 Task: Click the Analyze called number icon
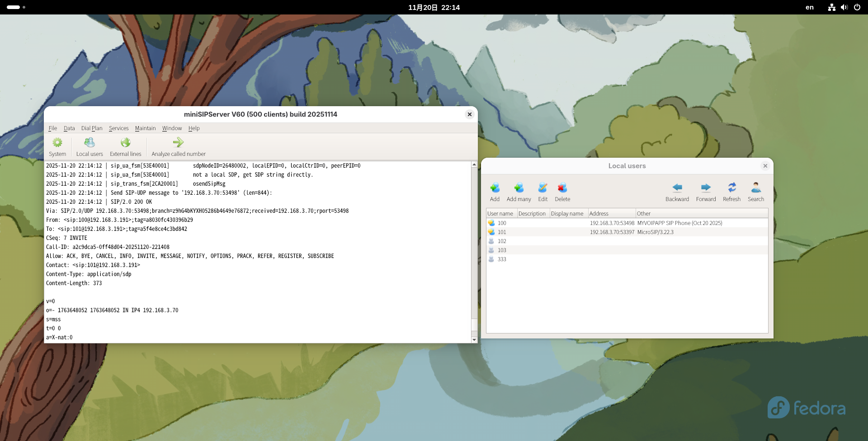(x=178, y=147)
